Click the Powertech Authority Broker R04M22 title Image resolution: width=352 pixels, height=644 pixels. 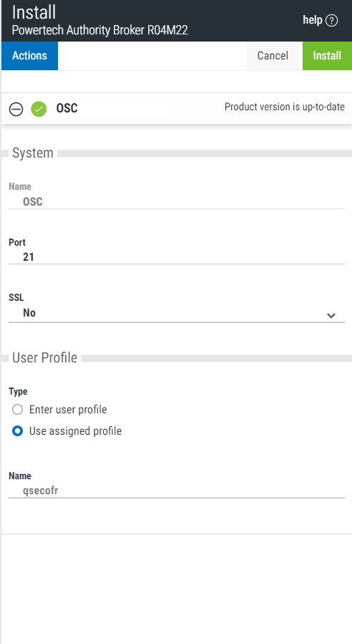point(99,30)
